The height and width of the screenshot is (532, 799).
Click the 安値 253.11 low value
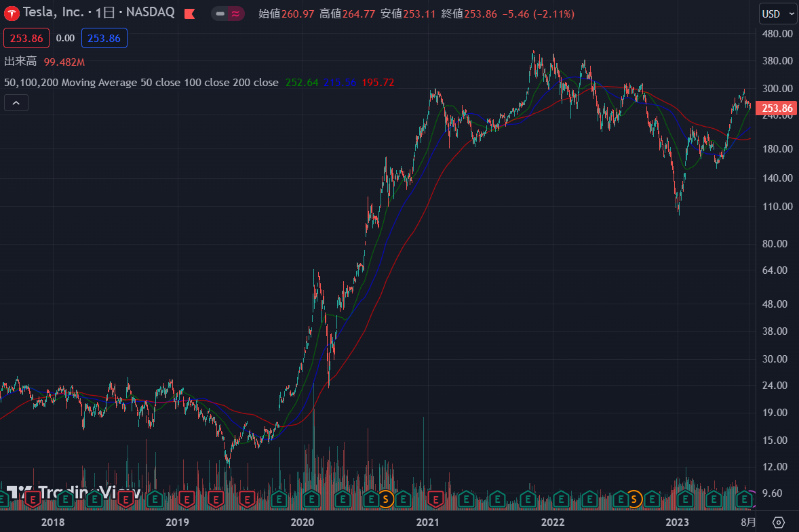[408, 14]
